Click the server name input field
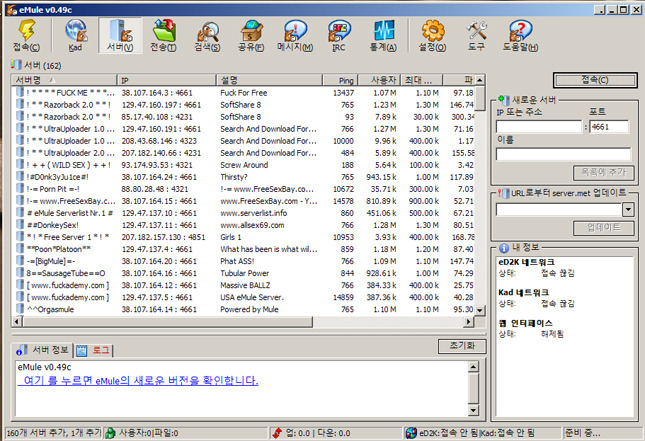This screenshot has width=645, height=441. pyautogui.click(x=563, y=154)
